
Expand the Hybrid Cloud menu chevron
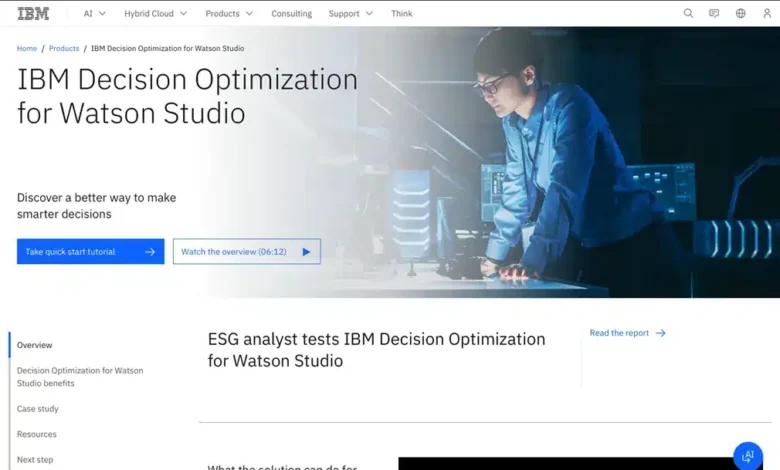tap(184, 14)
